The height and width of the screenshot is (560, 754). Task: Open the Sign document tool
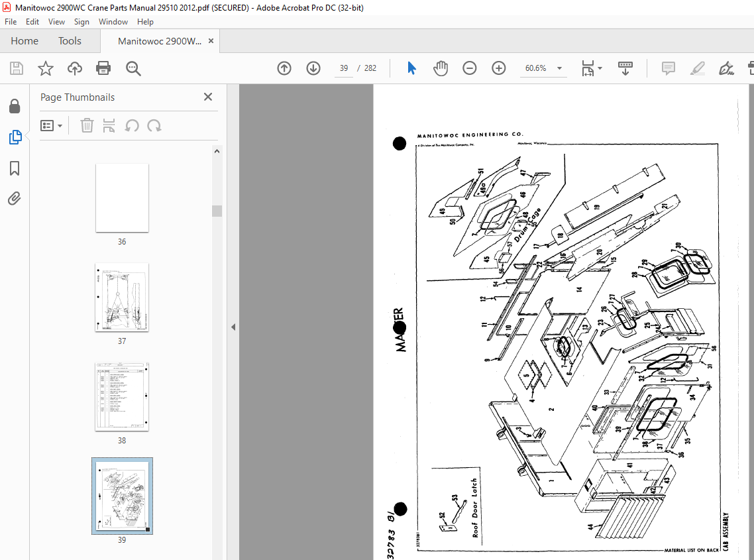pyautogui.click(x=726, y=68)
